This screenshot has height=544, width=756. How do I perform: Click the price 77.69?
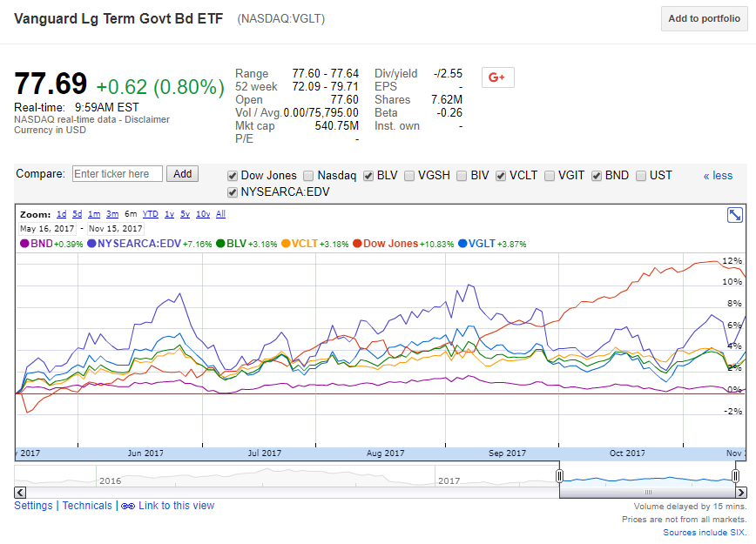51,84
